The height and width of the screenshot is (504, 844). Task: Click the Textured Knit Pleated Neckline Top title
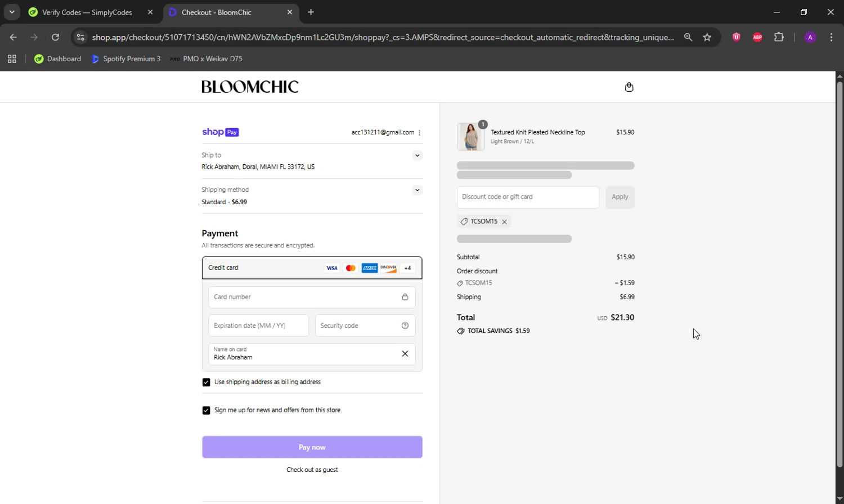click(x=538, y=132)
